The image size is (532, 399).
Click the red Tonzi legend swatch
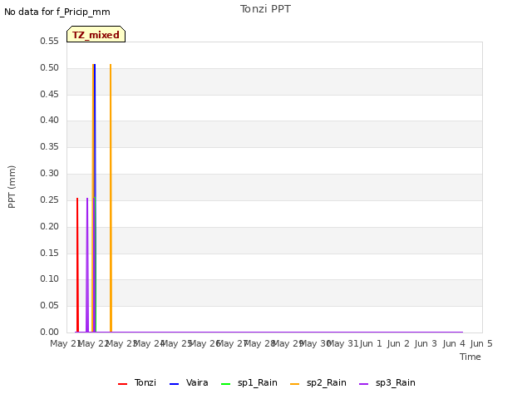click(122, 384)
